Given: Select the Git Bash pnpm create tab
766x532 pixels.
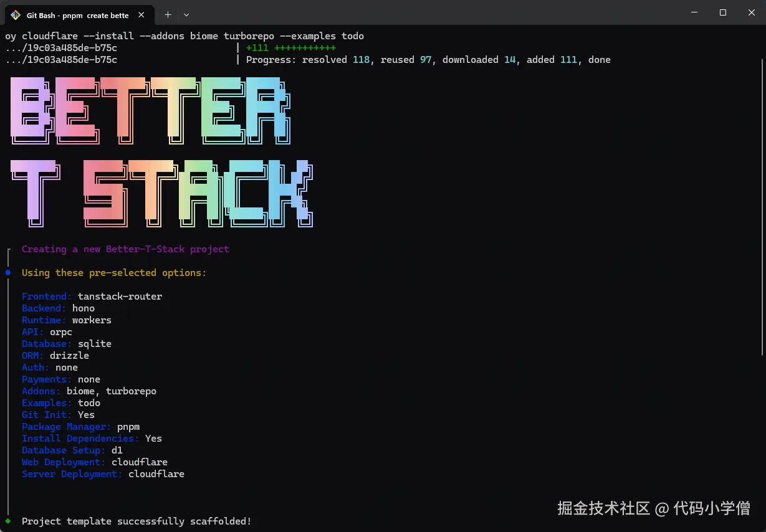Looking at the screenshot, I should (x=79, y=14).
